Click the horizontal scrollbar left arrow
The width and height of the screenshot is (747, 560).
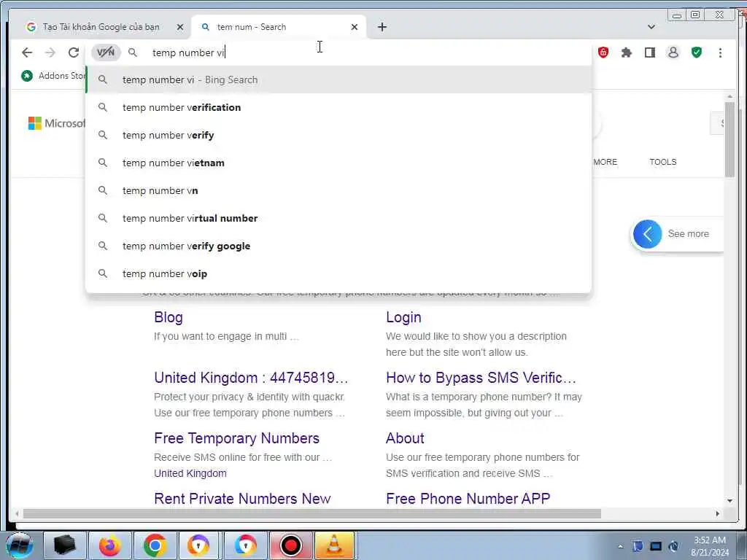pyautogui.click(x=17, y=514)
